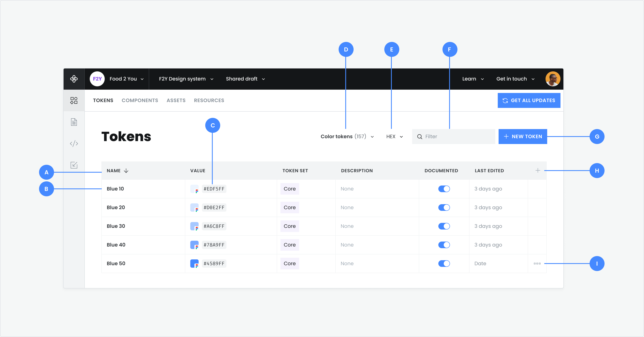The image size is (644, 337).
Task: Click the plus icon to add column
Action: 537,171
